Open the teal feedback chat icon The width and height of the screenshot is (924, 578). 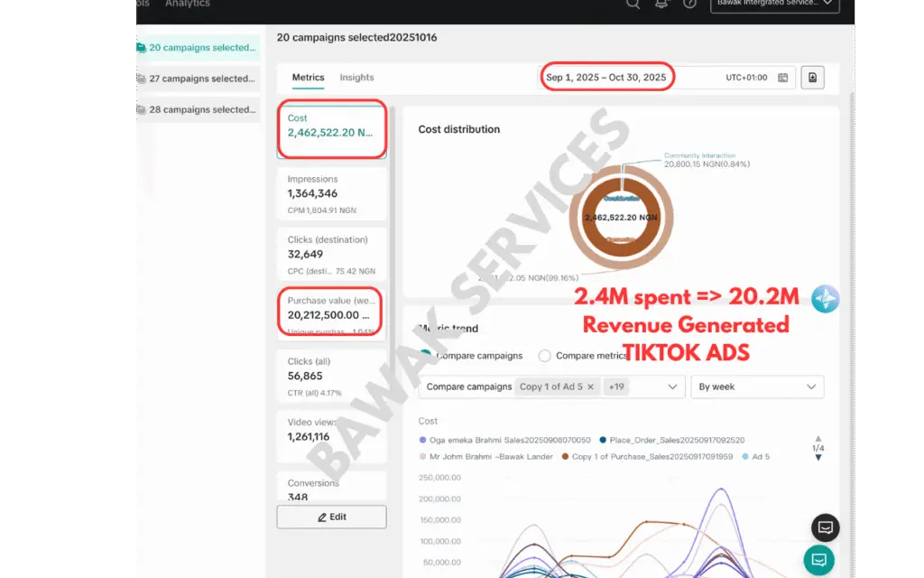click(819, 560)
